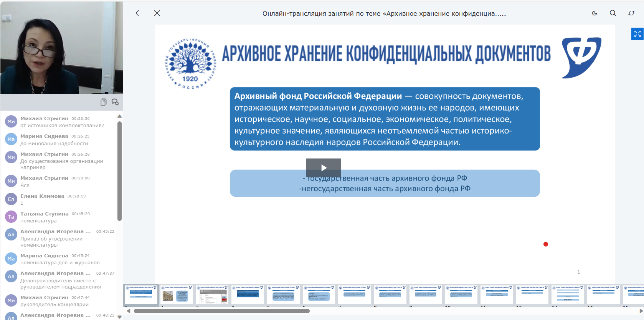
Task: Click the chat vertical scrollbar handle
Action: tap(119, 171)
